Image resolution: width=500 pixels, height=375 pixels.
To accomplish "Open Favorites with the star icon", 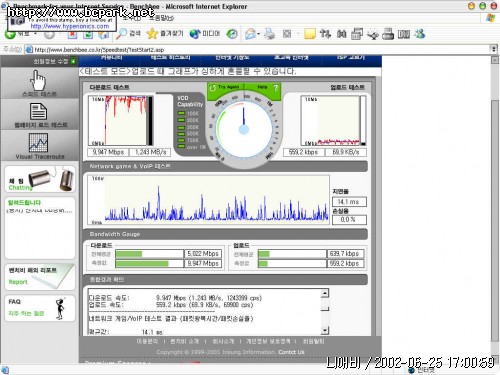I will pos(152,34).
